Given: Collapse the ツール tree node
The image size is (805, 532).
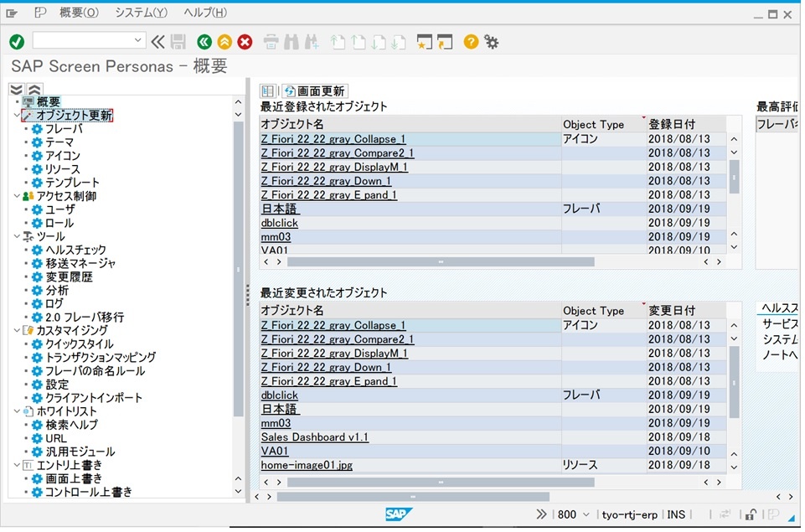Looking at the screenshot, I should pyautogui.click(x=17, y=236).
